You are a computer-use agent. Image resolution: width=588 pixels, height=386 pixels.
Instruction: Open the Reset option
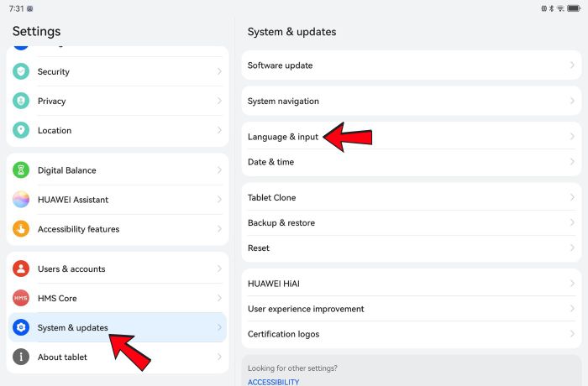(x=259, y=248)
